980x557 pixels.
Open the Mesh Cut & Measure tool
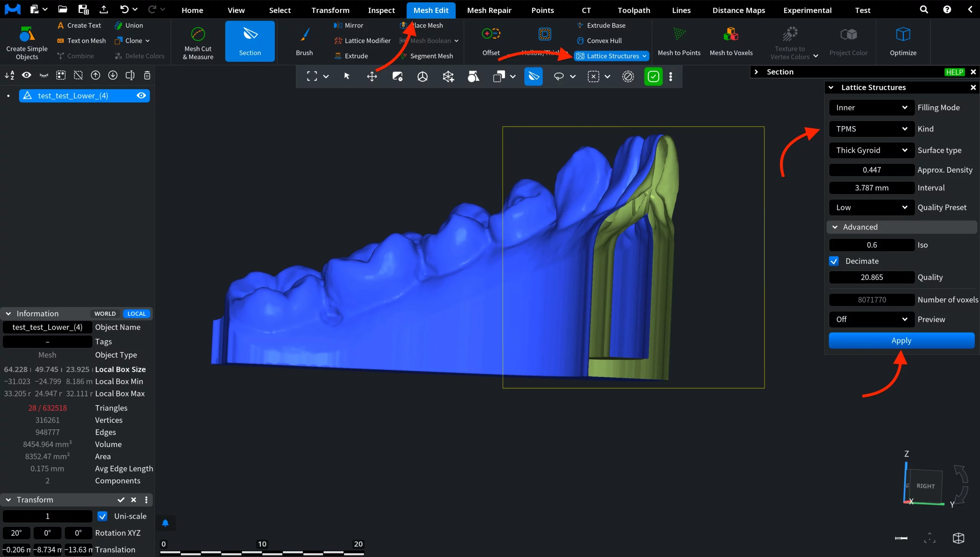[x=197, y=42]
